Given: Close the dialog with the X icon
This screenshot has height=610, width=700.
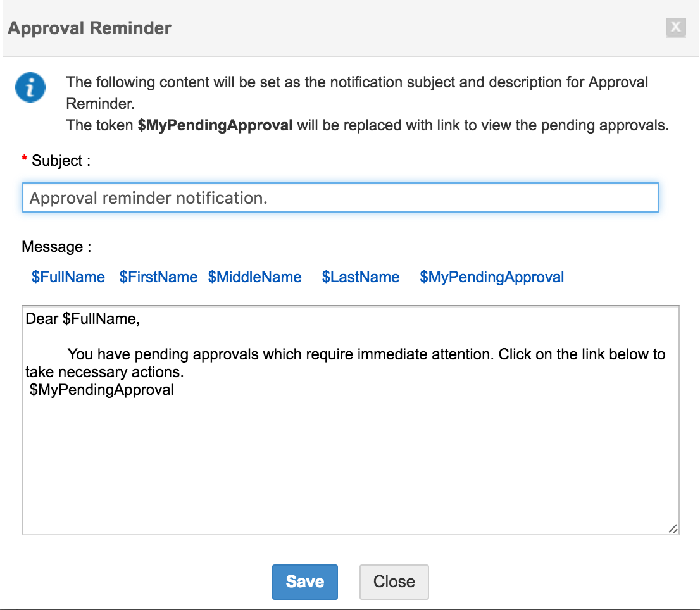Looking at the screenshot, I should tap(676, 27).
